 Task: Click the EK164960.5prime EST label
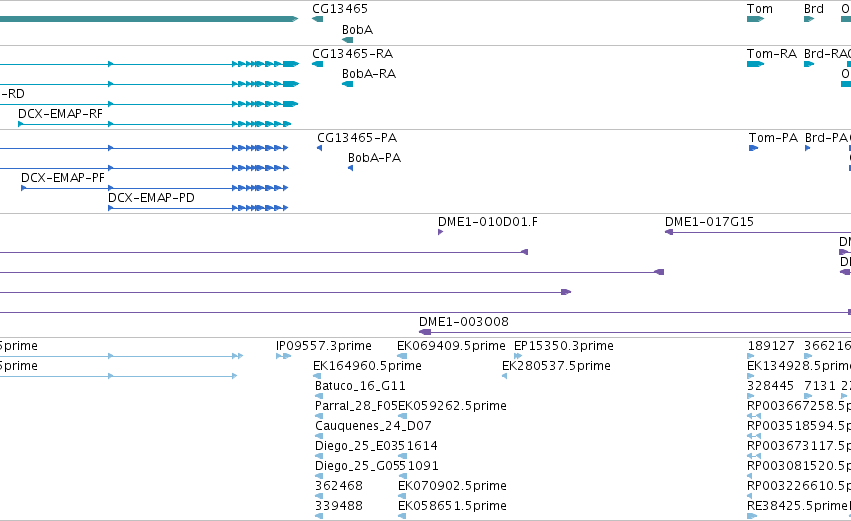(367, 366)
